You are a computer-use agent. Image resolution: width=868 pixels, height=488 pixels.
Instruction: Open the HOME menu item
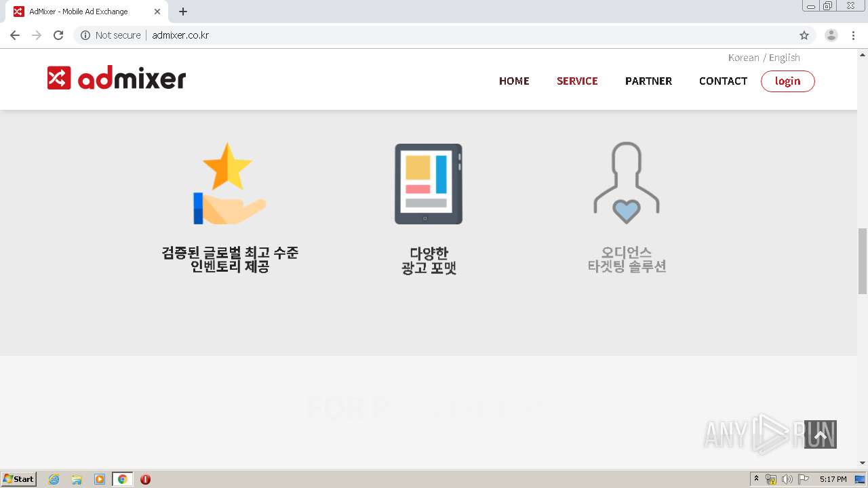[x=514, y=81]
